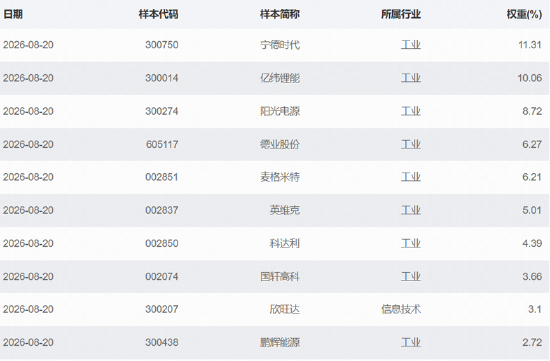
Task: Click sample code 605117
Action: pos(162,144)
